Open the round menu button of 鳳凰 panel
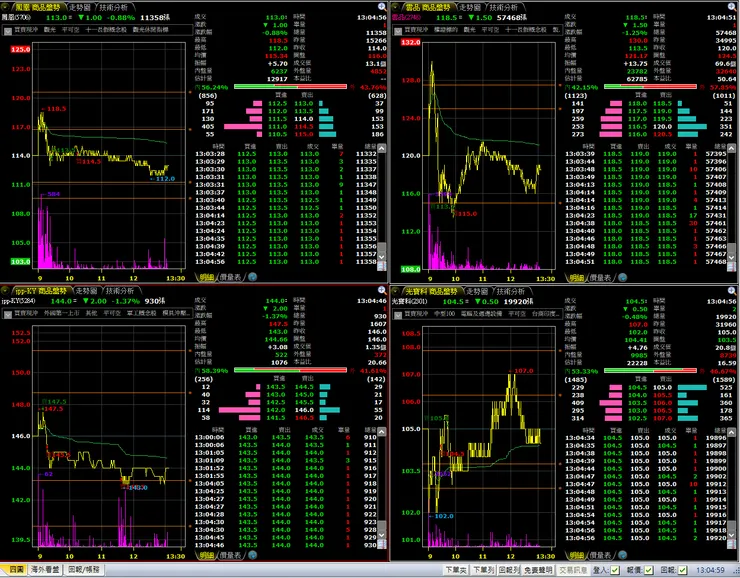740x578 pixels. point(6,7)
